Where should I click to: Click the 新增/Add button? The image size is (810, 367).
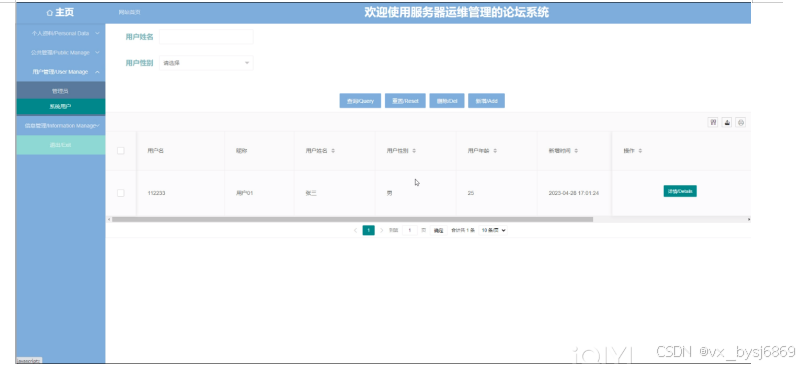tap(486, 101)
